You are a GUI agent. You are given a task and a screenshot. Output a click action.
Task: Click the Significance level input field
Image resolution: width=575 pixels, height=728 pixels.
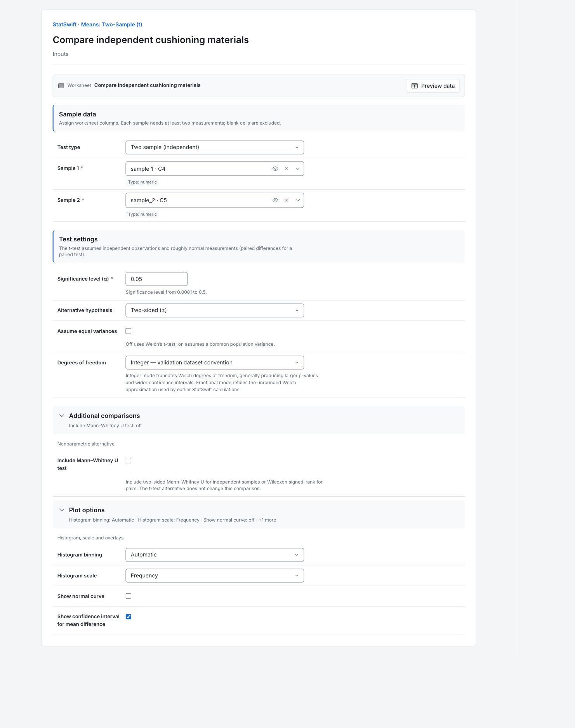156,279
